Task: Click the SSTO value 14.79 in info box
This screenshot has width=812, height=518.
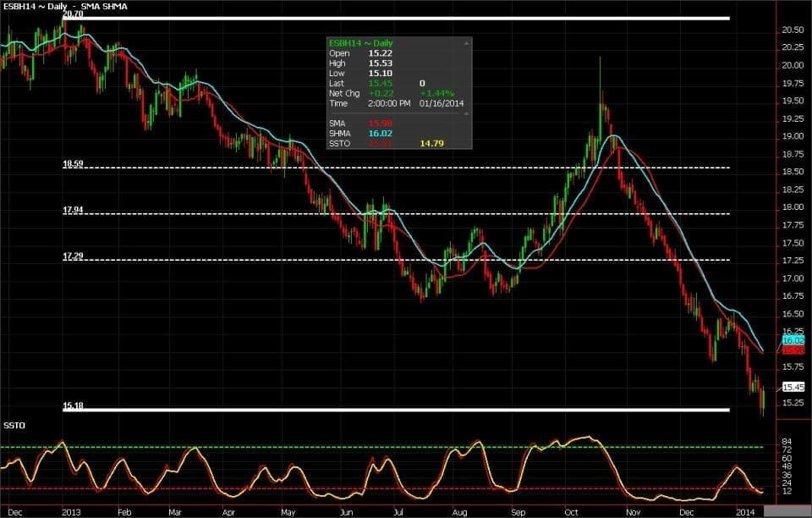Action: (432, 143)
